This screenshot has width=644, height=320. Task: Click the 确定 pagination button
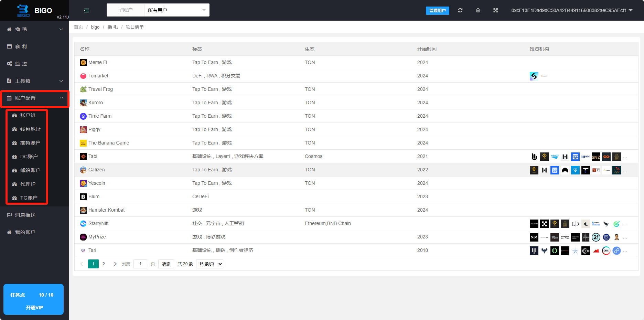[166, 264]
